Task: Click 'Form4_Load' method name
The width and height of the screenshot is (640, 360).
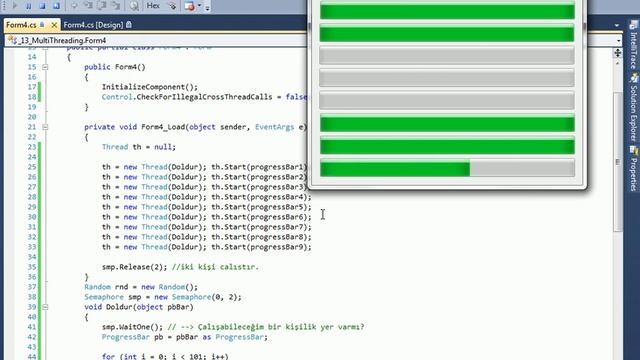Action: pyautogui.click(x=163, y=127)
